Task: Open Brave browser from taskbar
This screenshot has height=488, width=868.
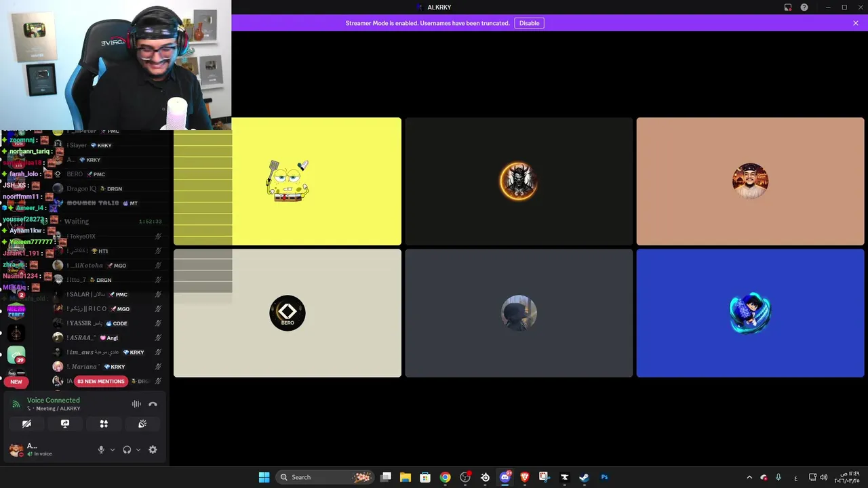Action: point(525,477)
